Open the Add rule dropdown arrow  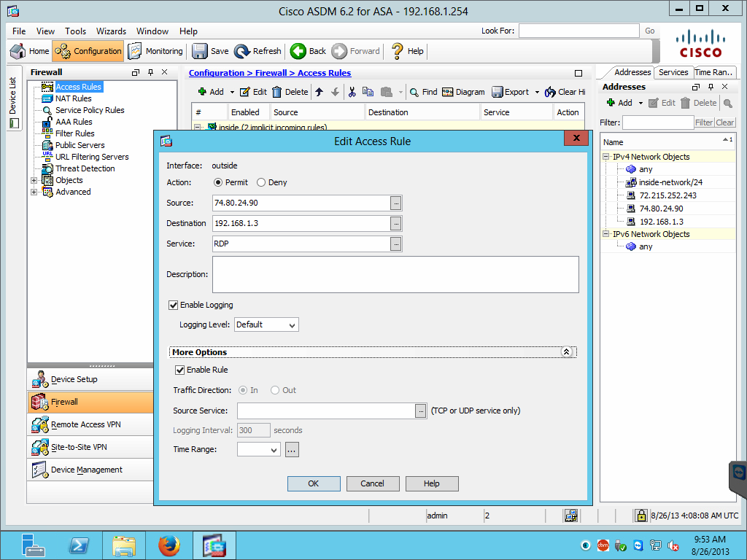pyautogui.click(x=233, y=93)
